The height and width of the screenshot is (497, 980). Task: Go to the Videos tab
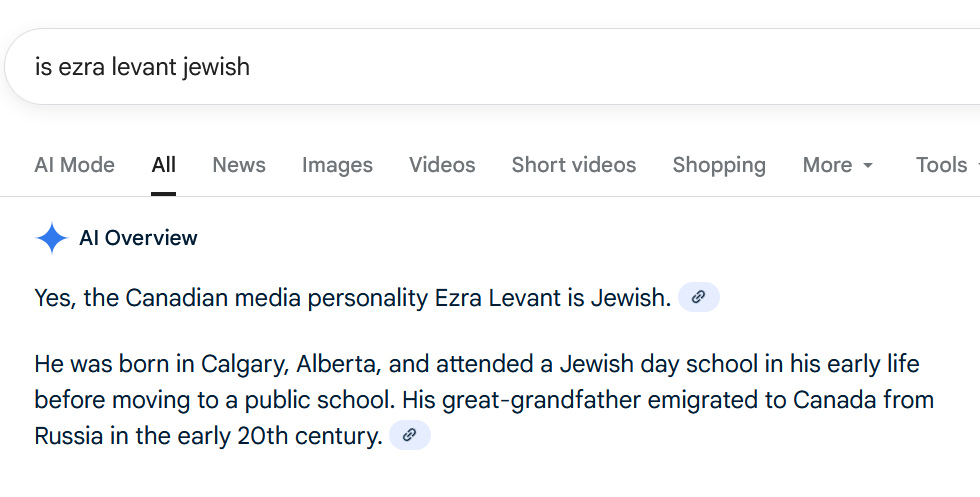[x=442, y=165]
